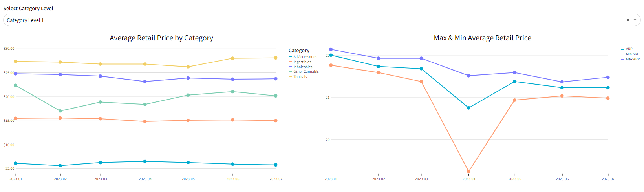The width and height of the screenshot is (644, 192).
Task: Click Ingestibles data point at 2023-03
Action: click(x=101, y=119)
